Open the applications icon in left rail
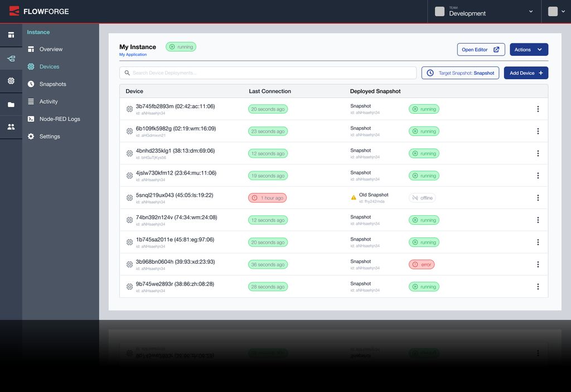 click(x=11, y=35)
